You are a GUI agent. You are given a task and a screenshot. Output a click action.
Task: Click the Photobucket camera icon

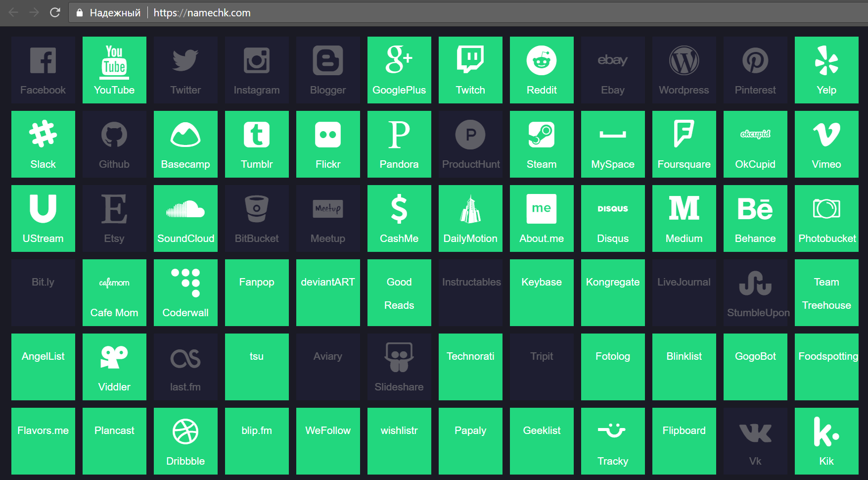tap(826, 209)
